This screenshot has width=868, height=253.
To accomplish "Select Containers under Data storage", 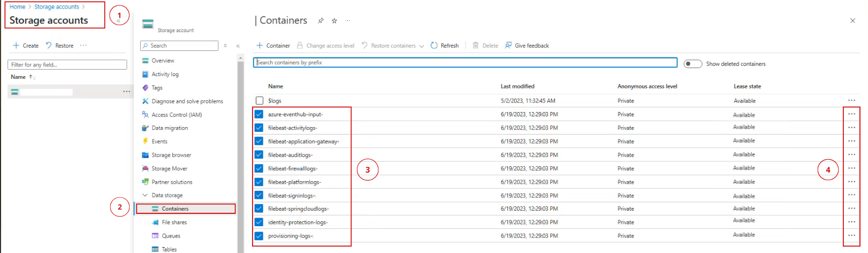I will point(185,209).
